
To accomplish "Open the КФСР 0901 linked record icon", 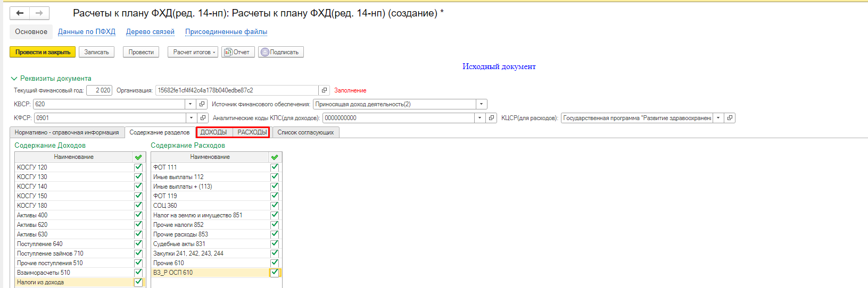I will coord(203,118).
